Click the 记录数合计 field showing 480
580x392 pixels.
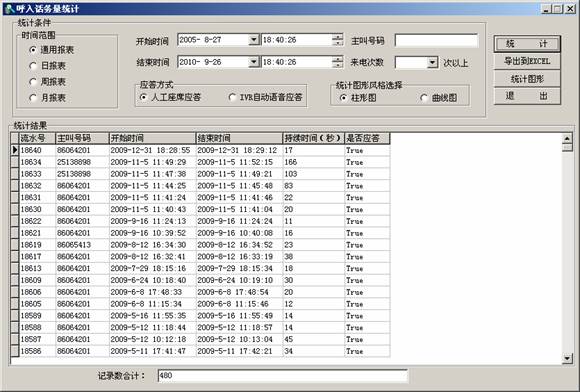click(283, 376)
